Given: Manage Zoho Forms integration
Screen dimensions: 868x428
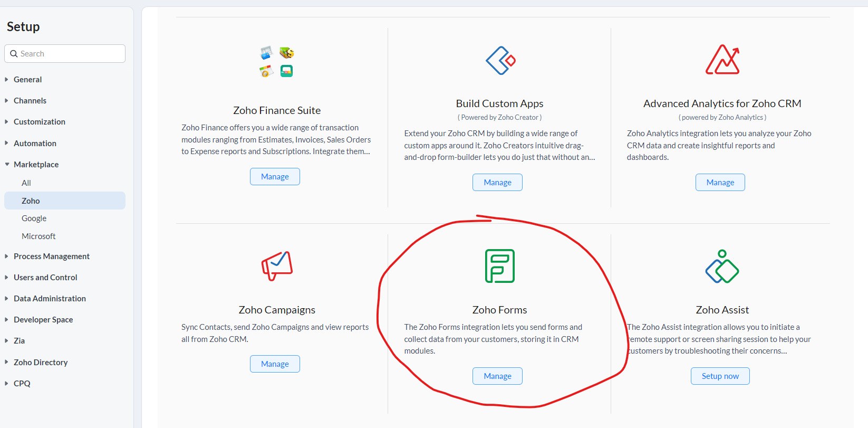Looking at the screenshot, I should [x=497, y=376].
